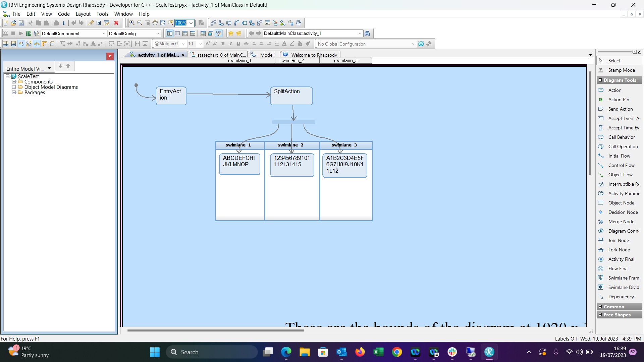The height and width of the screenshot is (362, 644).
Task: Open the Entire Model View dropdown
Action: (49, 68)
